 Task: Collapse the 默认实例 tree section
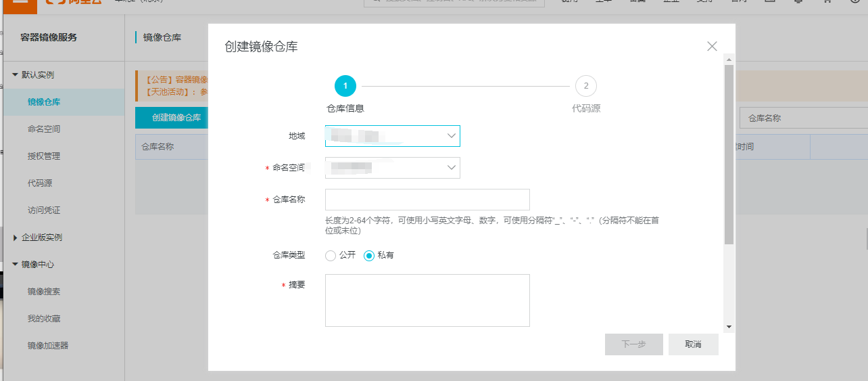click(x=16, y=74)
